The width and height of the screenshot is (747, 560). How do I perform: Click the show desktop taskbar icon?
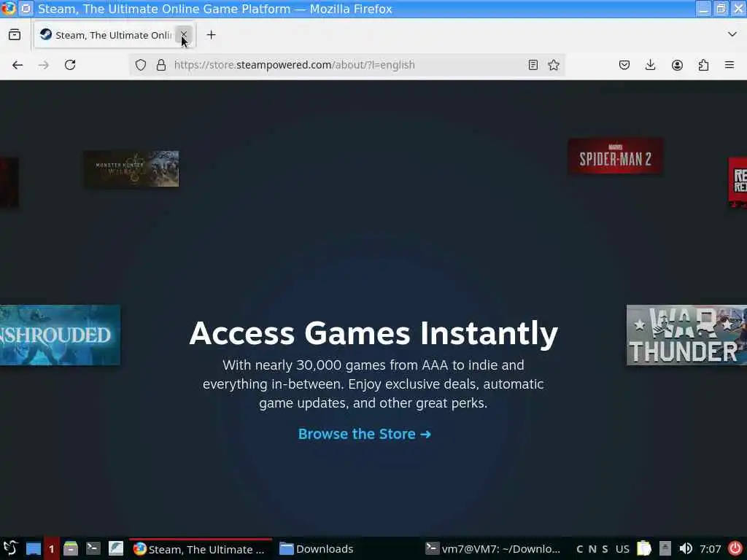pyautogui.click(x=34, y=548)
